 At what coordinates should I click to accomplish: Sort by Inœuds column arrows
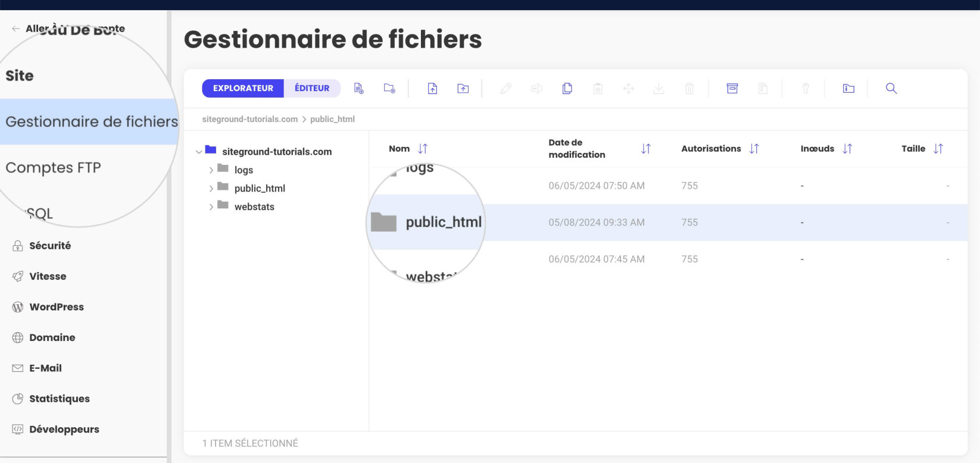(847, 148)
